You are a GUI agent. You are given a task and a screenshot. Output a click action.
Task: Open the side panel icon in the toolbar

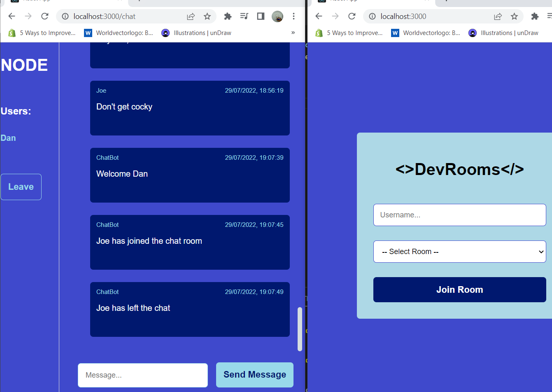(260, 16)
